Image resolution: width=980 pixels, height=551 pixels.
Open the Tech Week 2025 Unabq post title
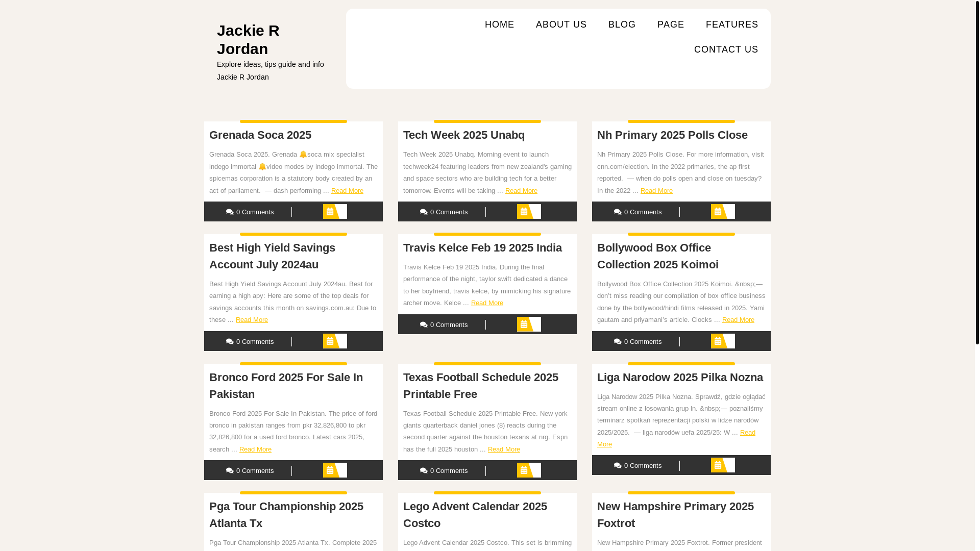point(464,135)
